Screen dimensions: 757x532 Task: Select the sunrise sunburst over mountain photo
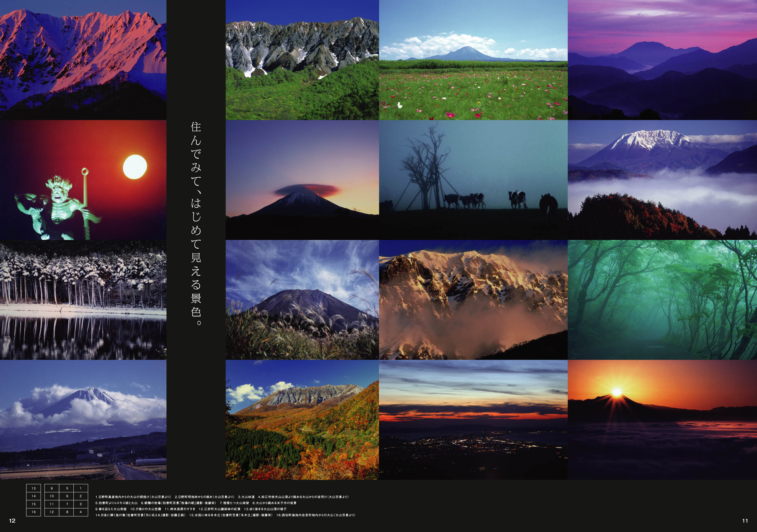662,420
